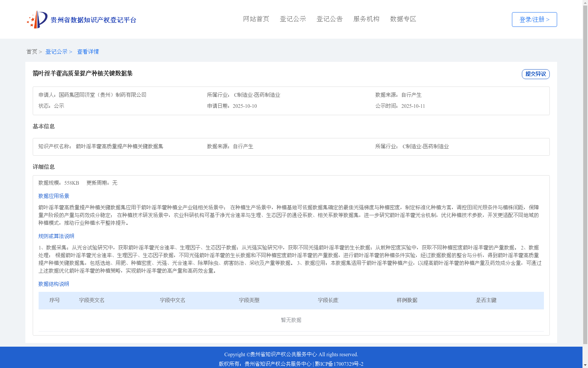Click 是否主键 column header

click(486, 300)
